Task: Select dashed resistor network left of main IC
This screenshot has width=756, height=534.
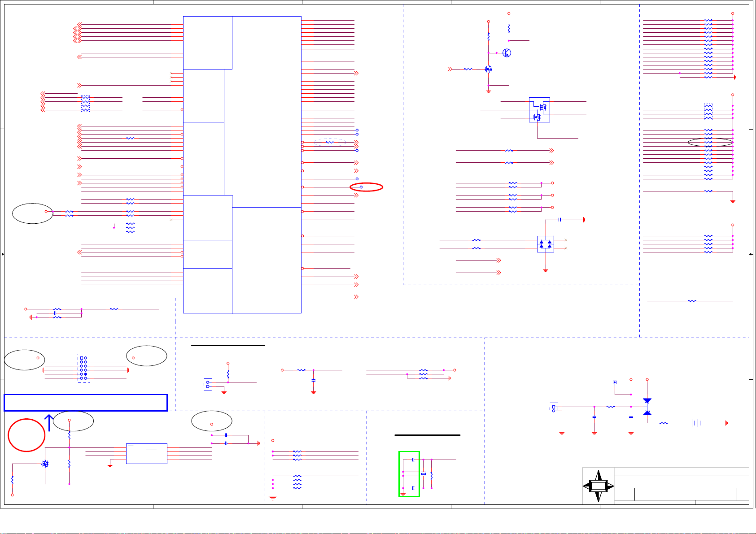Action: tap(85, 104)
